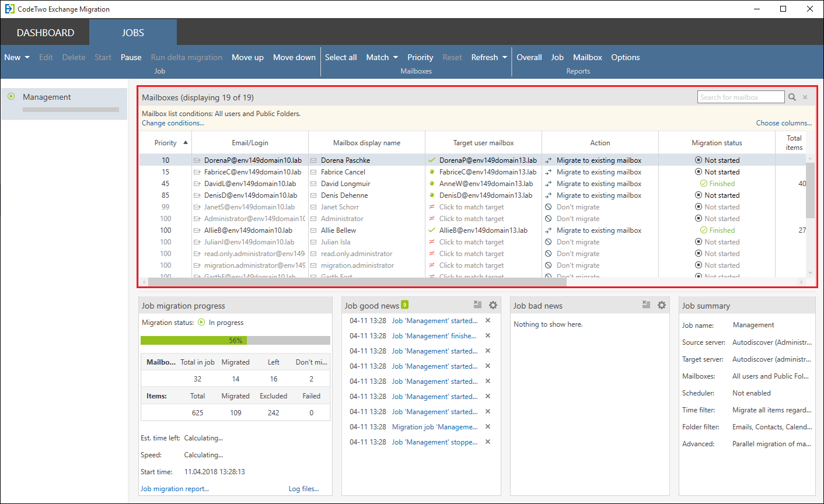
Task: Open report Options
Action: pyautogui.click(x=626, y=57)
